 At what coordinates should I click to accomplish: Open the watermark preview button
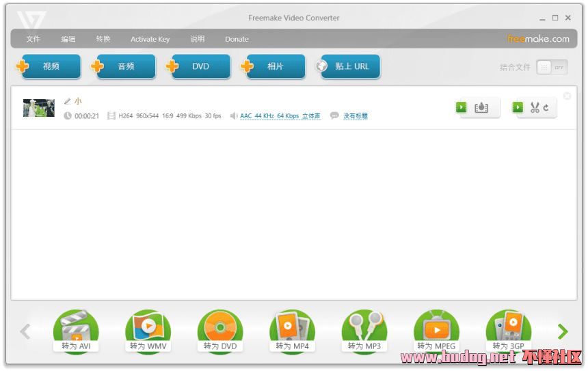tap(478, 107)
